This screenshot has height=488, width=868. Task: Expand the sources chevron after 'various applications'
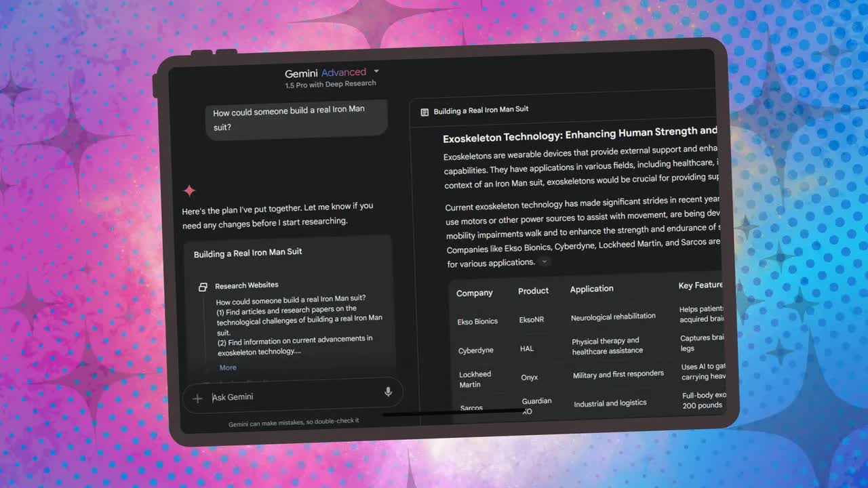pyautogui.click(x=544, y=262)
